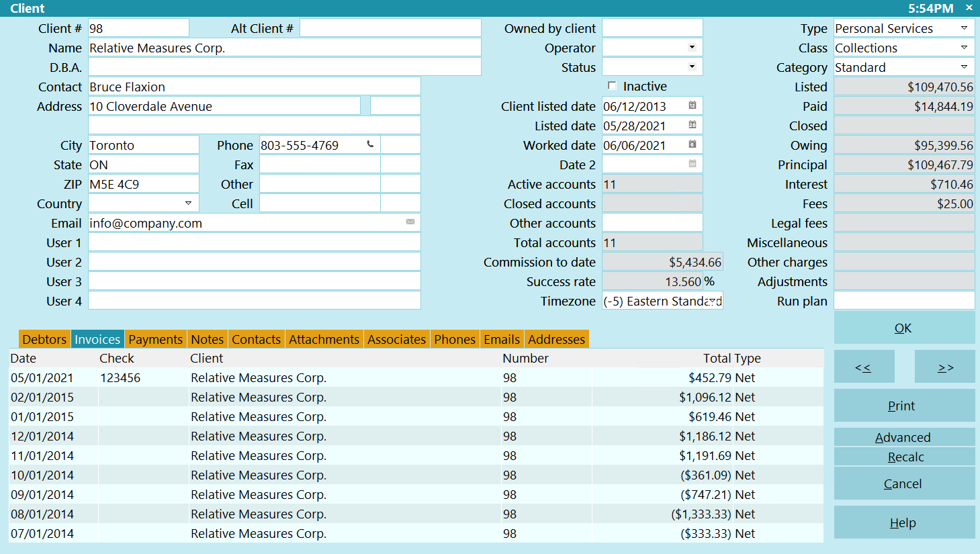Open Advanced settings button

(904, 437)
